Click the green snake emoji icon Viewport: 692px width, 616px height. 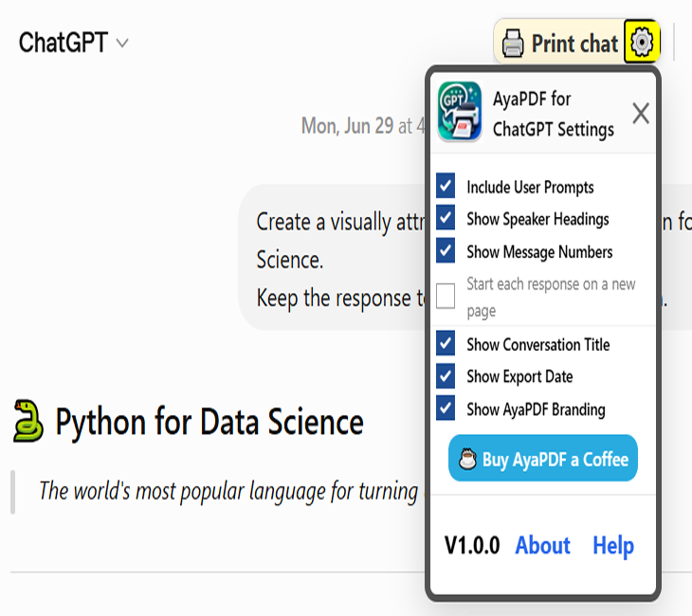[x=28, y=421]
